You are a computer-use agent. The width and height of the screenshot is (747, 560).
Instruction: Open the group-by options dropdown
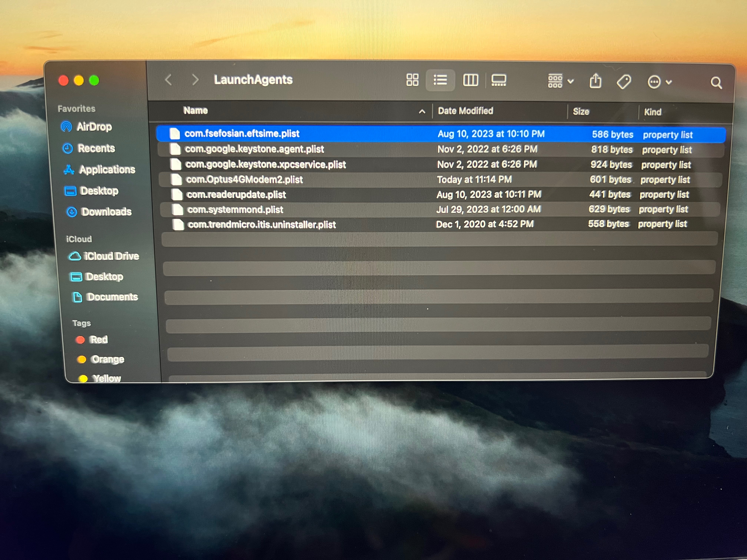click(x=560, y=81)
